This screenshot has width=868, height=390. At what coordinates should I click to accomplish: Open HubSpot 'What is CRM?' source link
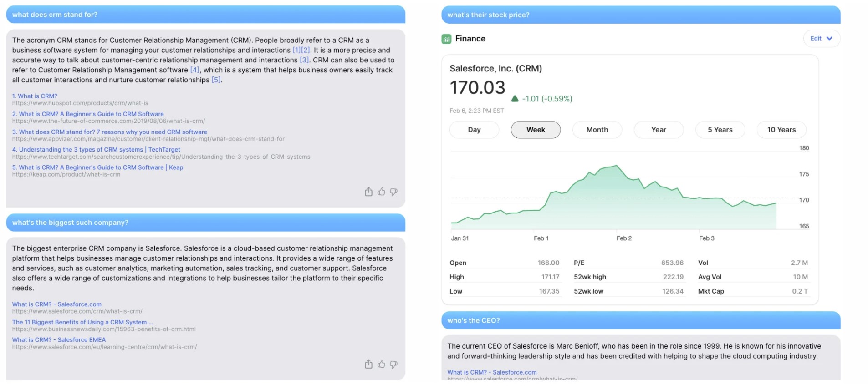point(35,96)
